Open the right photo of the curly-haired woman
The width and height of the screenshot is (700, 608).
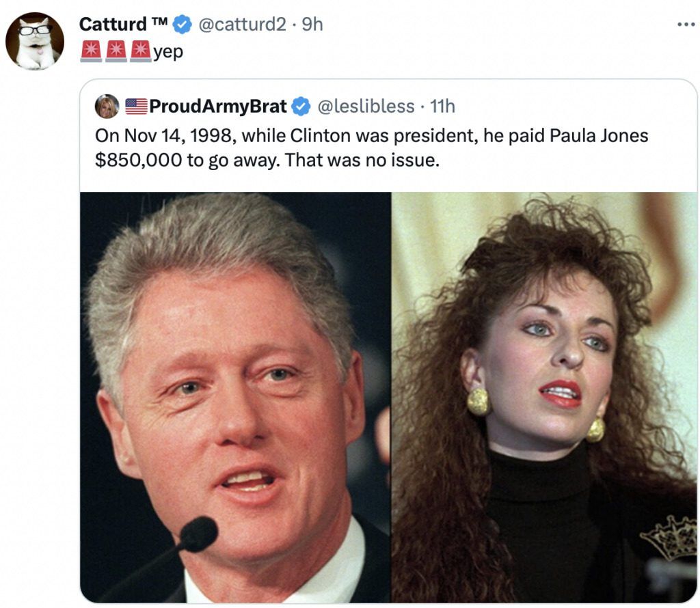pos(544,396)
